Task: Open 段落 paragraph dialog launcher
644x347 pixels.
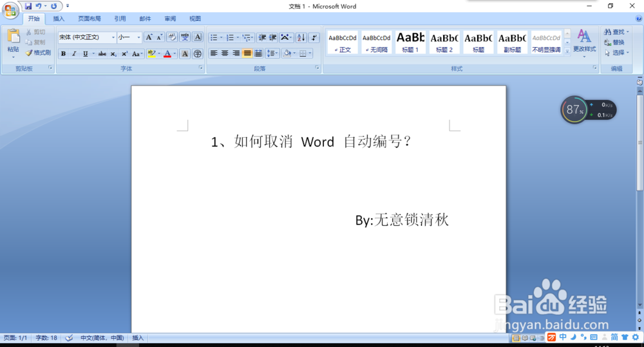Action: (x=317, y=68)
